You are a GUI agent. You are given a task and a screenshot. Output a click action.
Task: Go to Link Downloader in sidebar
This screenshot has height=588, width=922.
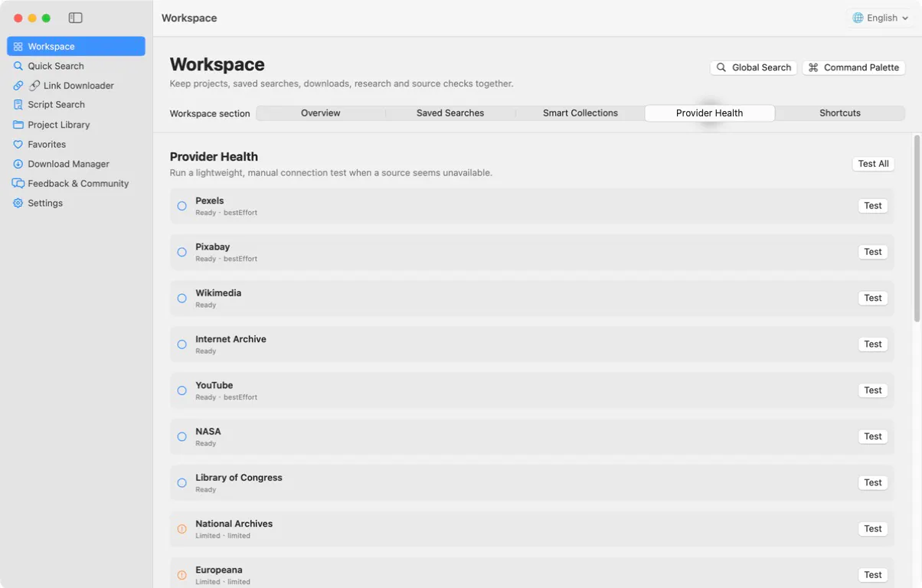click(76, 86)
